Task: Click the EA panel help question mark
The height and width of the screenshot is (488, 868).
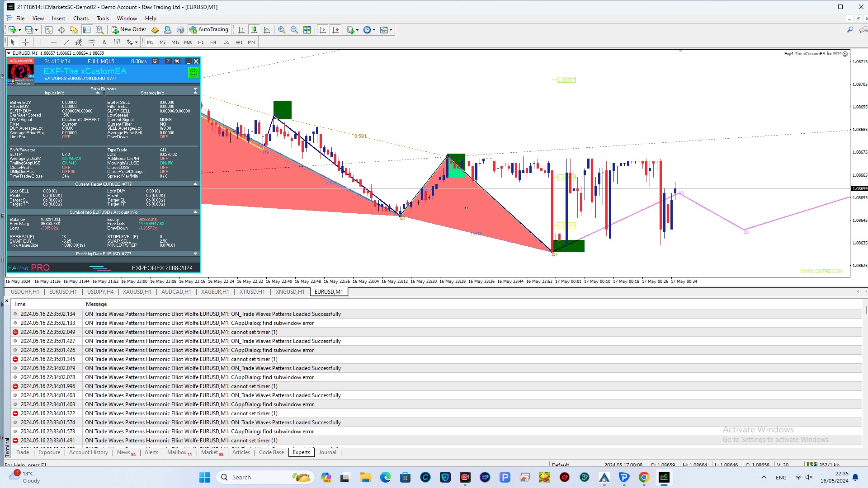Action: [168, 61]
